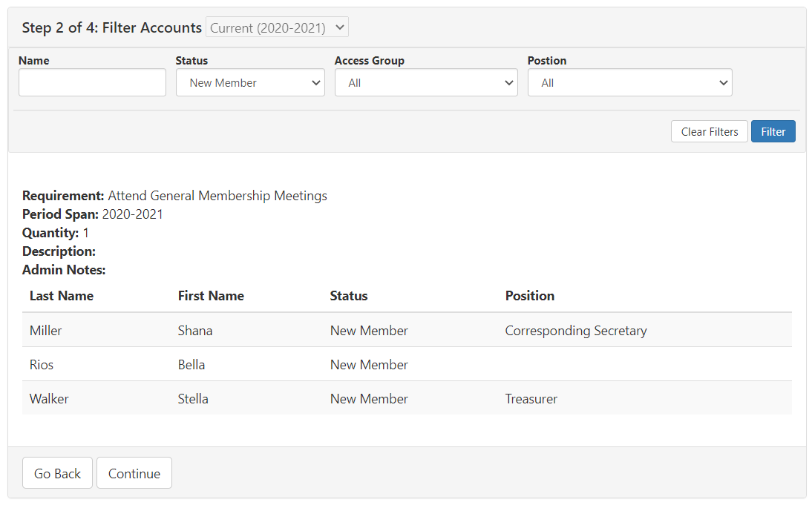Select the Miller row last name cell
Viewport: 812px width, 505px height.
46,331
